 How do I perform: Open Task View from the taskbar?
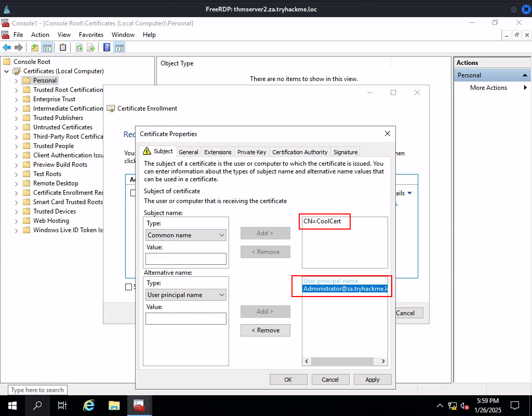62,406
